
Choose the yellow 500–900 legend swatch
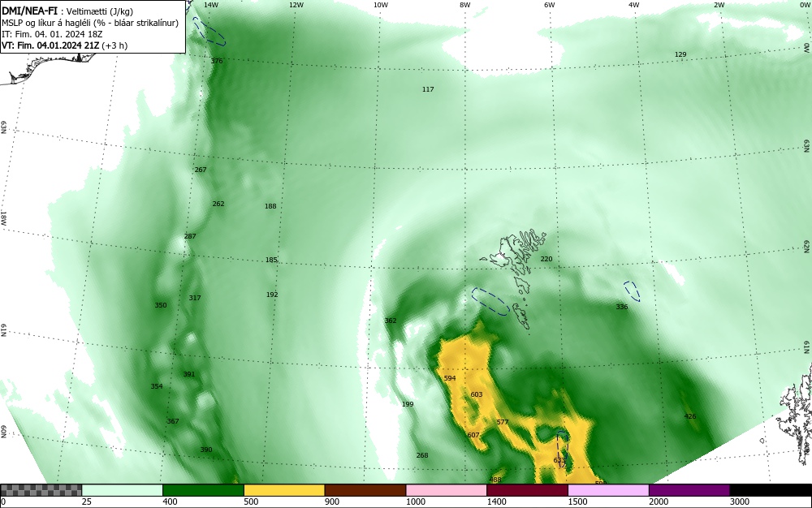click(x=284, y=490)
